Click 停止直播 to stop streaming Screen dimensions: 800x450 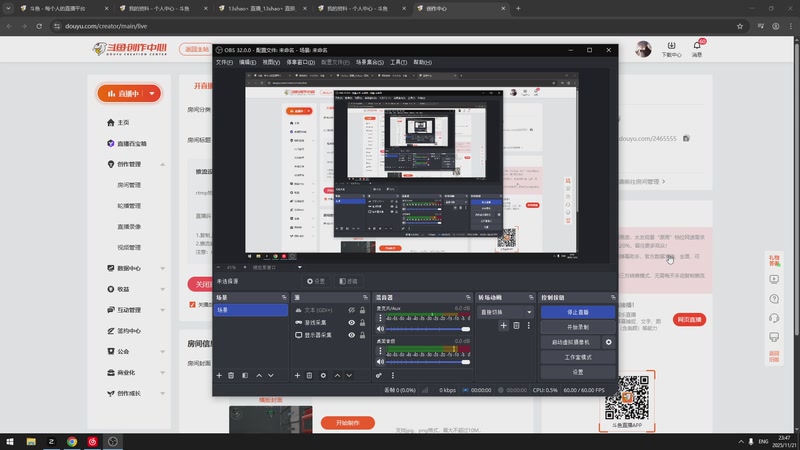(x=578, y=312)
